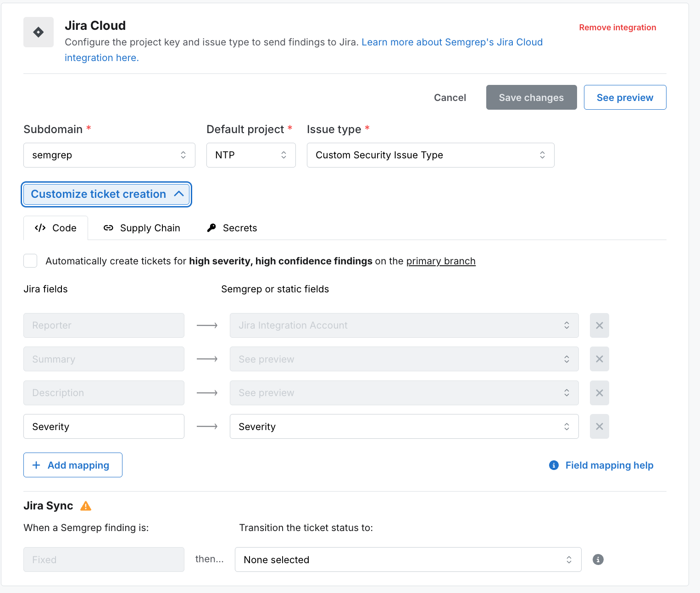The height and width of the screenshot is (593, 700).
Task: Click the Add mapping button
Action: point(73,465)
